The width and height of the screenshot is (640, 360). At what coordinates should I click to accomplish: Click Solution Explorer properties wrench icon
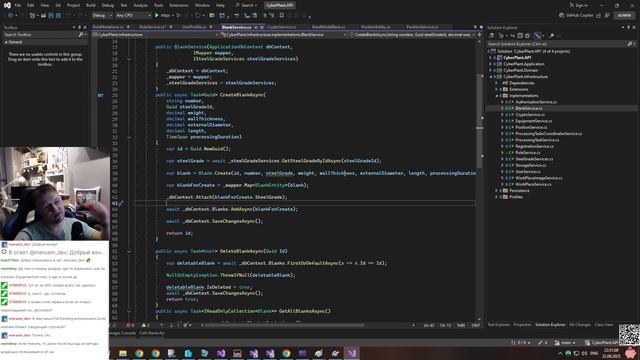coord(552,36)
